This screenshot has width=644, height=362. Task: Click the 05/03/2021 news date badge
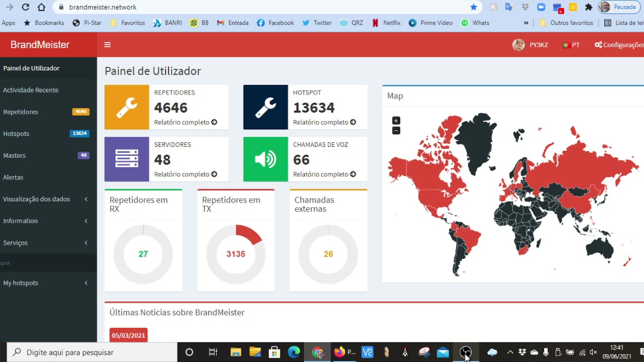(x=128, y=335)
